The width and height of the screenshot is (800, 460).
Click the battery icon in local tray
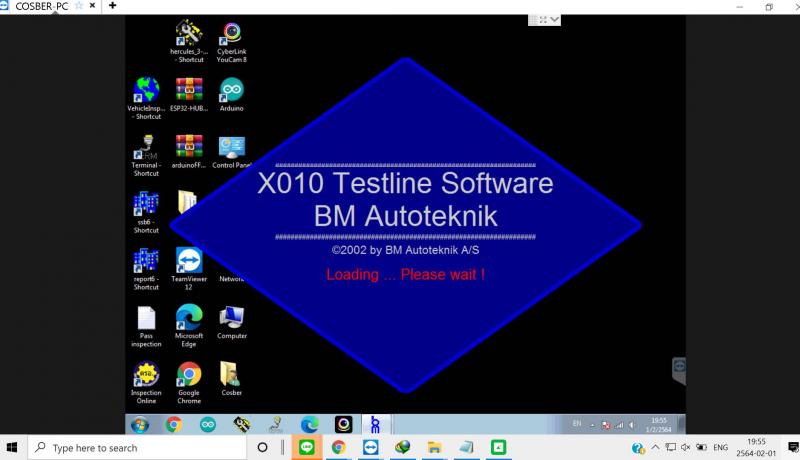[x=702, y=447]
